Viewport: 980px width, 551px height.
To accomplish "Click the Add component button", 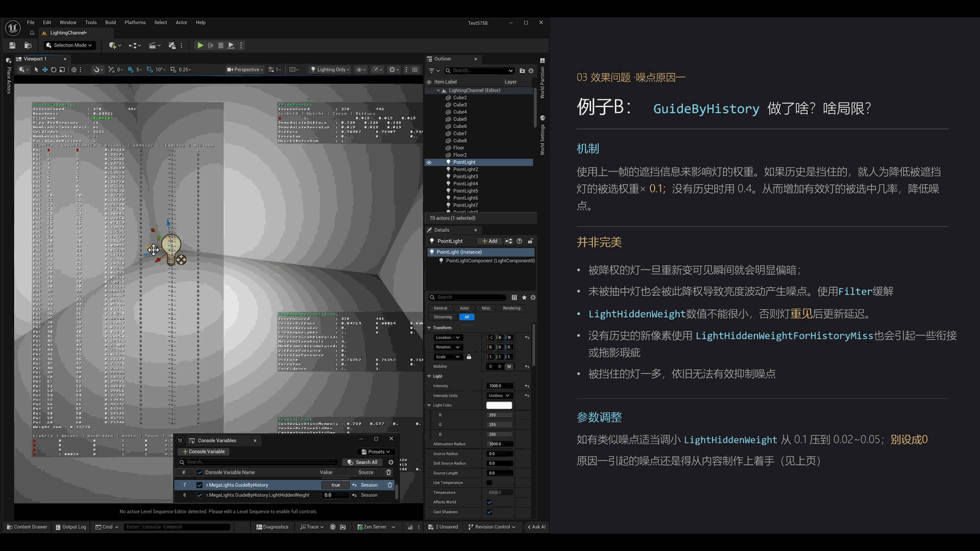I will (x=490, y=241).
